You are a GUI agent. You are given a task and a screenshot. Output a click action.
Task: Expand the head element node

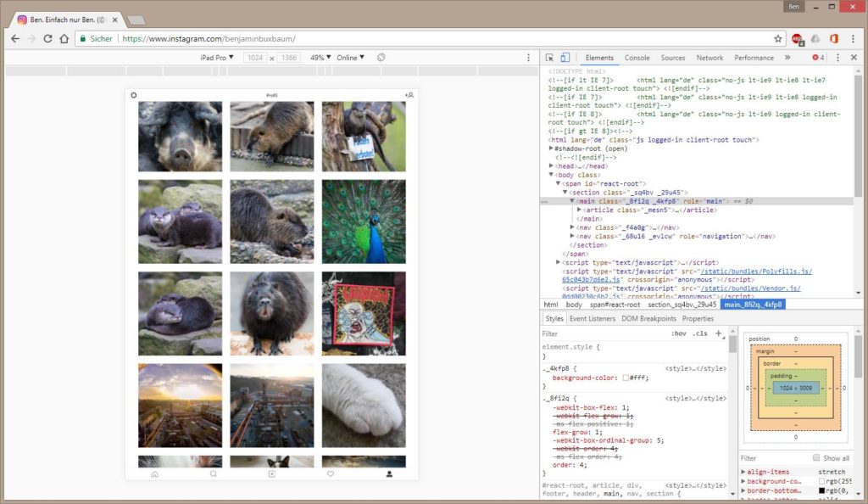551,165
